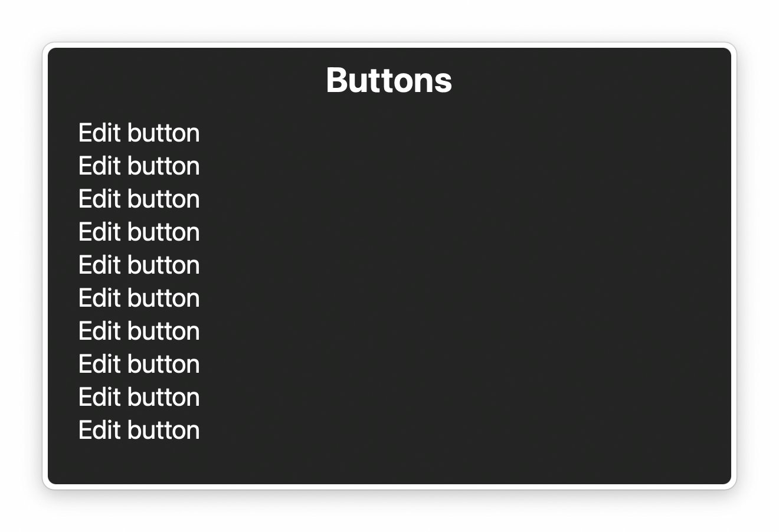Click the Edit button directly below the heading
779x532 pixels.
(139, 133)
